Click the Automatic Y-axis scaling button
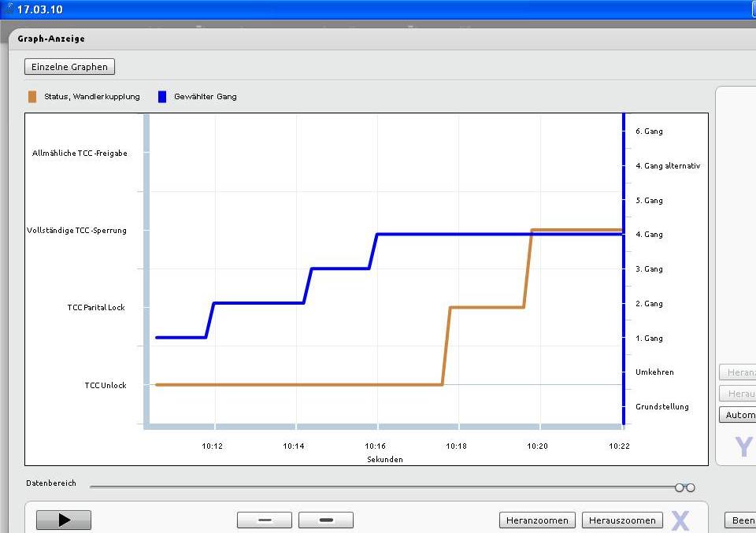Viewport: 756px width, 533px height. [x=737, y=414]
